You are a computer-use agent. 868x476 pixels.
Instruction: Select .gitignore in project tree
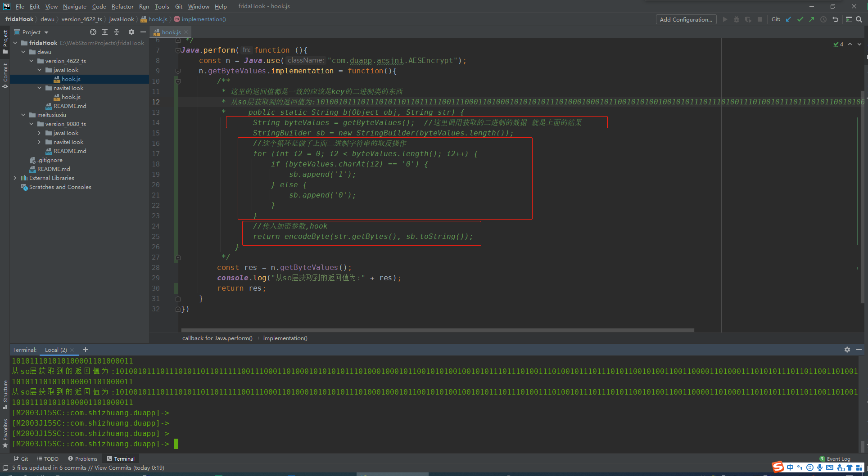point(46,160)
